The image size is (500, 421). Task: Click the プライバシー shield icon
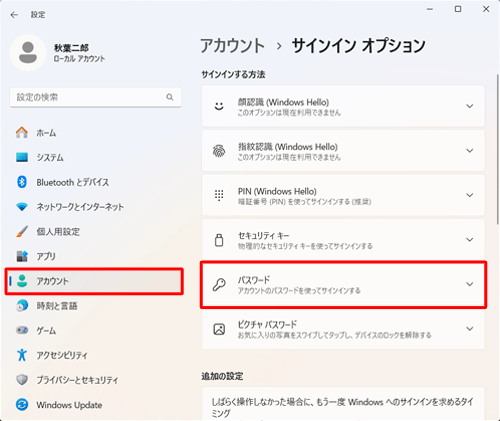[22, 380]
